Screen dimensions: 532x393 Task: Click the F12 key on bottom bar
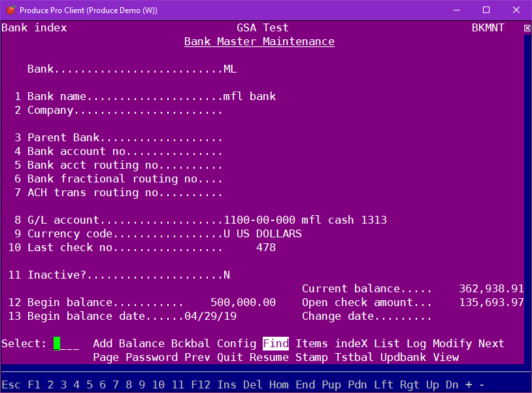pos(201,385)
